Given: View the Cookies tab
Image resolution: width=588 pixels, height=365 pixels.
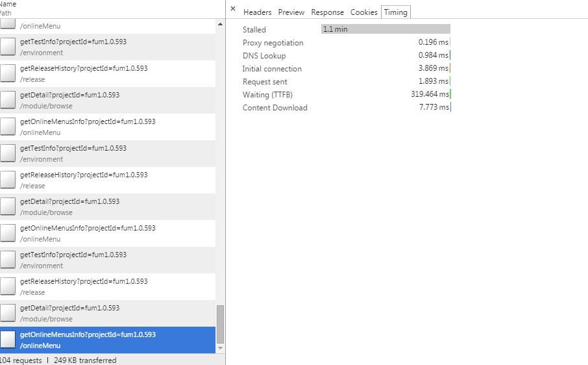Looking at the screenshot, I should tap(363, 12).
